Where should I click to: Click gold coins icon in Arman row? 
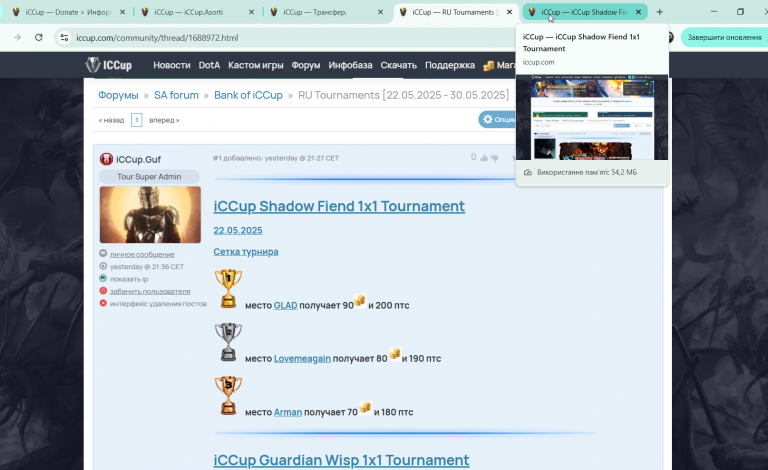365,407
